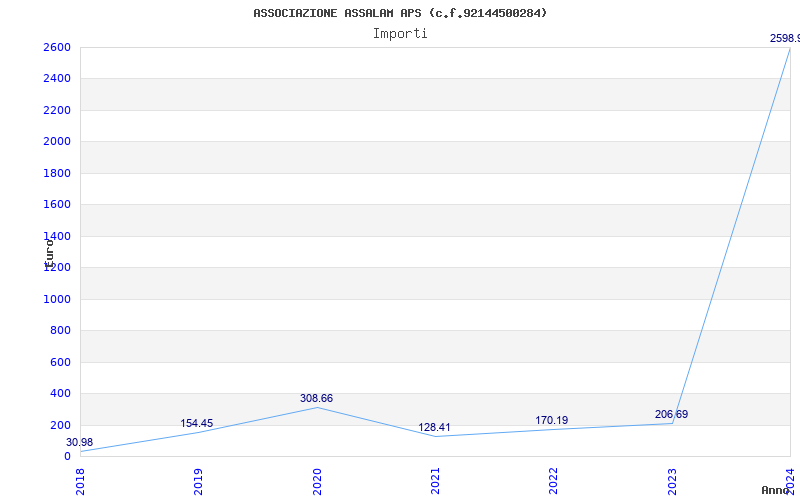Click the 0 y-axis value
Viewport: 800px width, 500px height.
[x=67, y=456]
